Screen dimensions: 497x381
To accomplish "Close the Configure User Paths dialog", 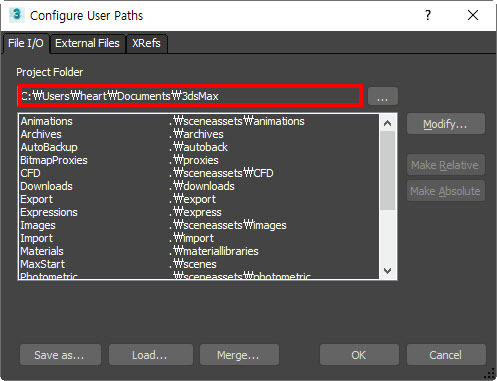I will tap(473, 15).
